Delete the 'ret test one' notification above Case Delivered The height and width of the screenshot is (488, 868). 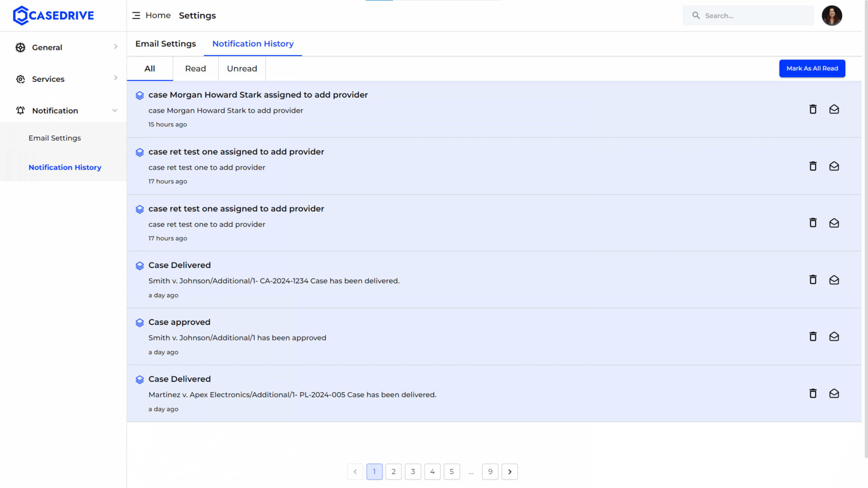click(813, 223)
